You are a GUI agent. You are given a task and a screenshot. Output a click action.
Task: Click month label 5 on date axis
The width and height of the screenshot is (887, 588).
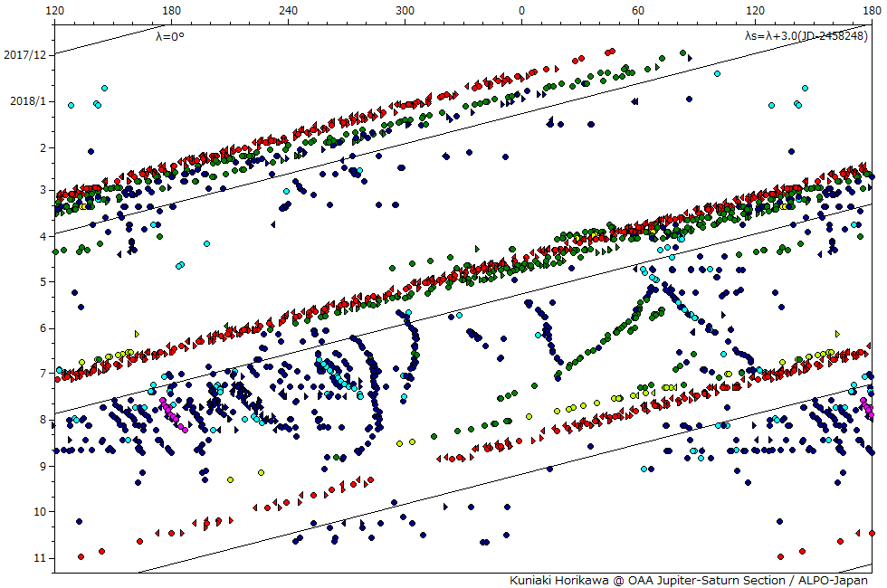(x=43, y=281)
